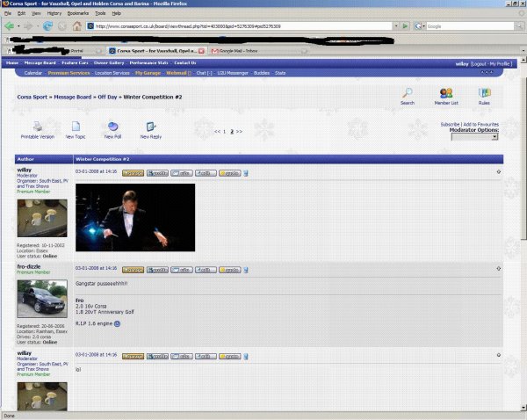Click the Subscribe link

point(449,125)
